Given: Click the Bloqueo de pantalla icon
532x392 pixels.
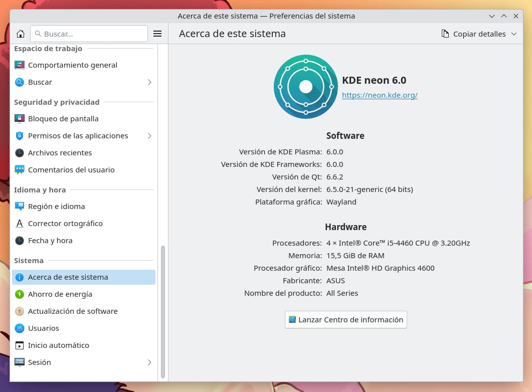Looking at the screenshot, I should pos(20,119).
